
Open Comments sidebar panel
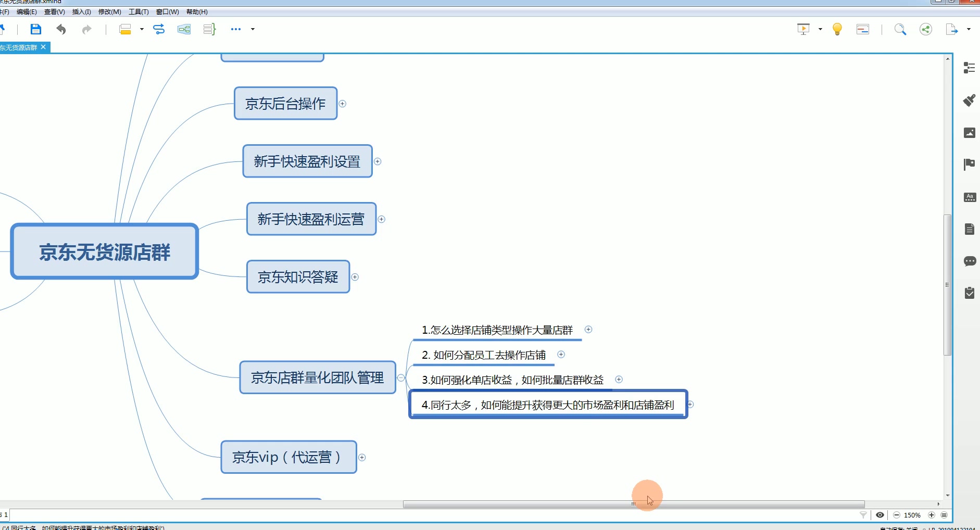(x=970, y=261)
